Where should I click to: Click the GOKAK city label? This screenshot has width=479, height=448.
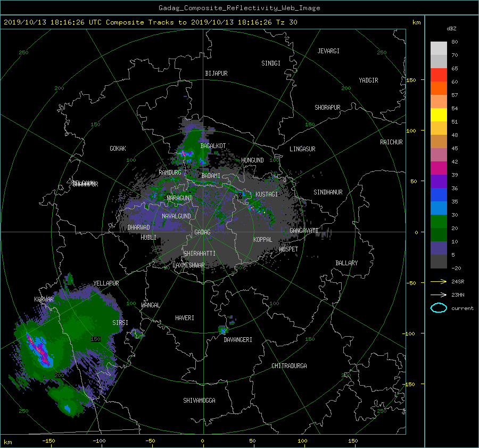click(118, 149)
